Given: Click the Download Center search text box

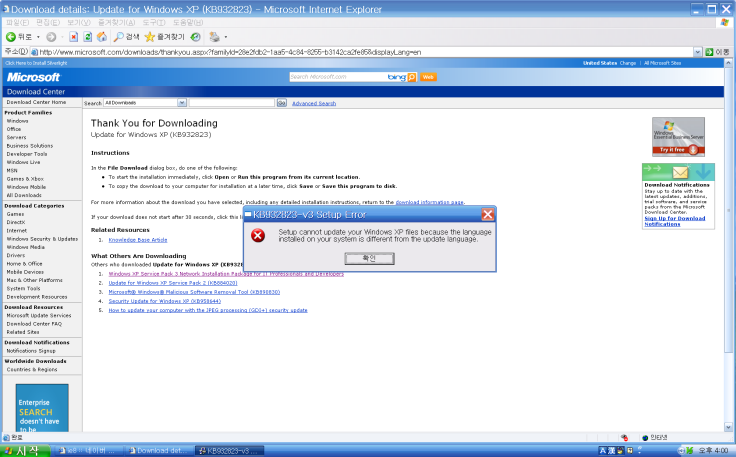Looking at the screenshot, I should pyautogui.click(x=232, y=103).
